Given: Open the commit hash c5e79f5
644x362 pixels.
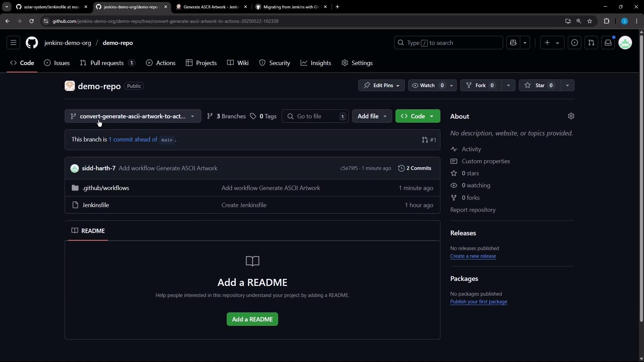Looking at the screenshot, I should click(x=349, y=168).
